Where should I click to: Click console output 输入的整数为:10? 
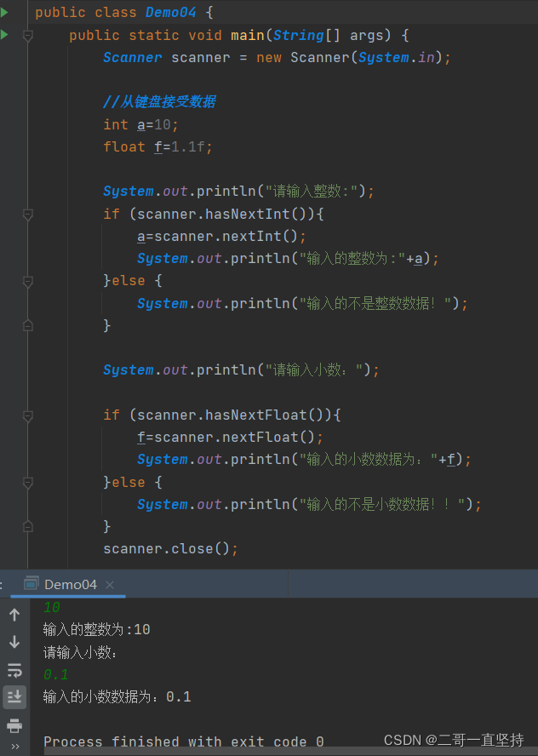(x=96, y=630)
